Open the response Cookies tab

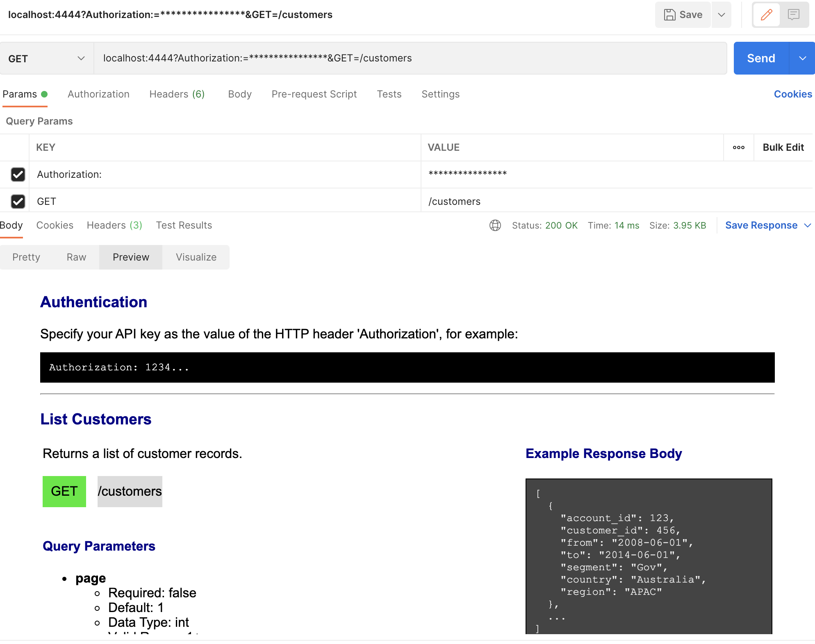tap(55, 225)
